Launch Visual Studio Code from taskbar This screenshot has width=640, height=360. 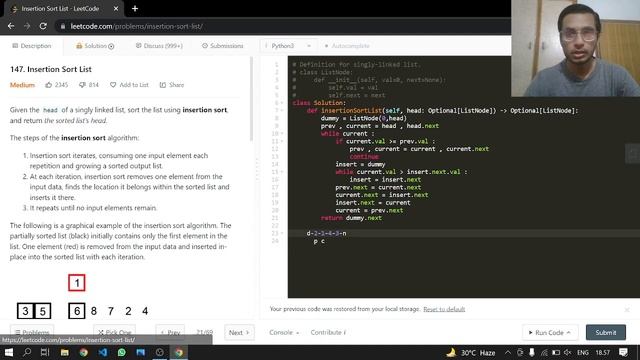[103, 352]
